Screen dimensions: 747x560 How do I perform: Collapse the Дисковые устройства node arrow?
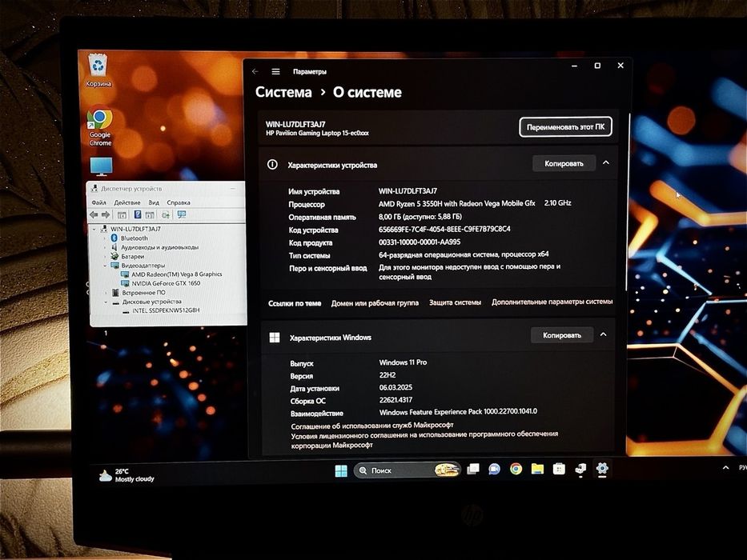click(106, 302)
